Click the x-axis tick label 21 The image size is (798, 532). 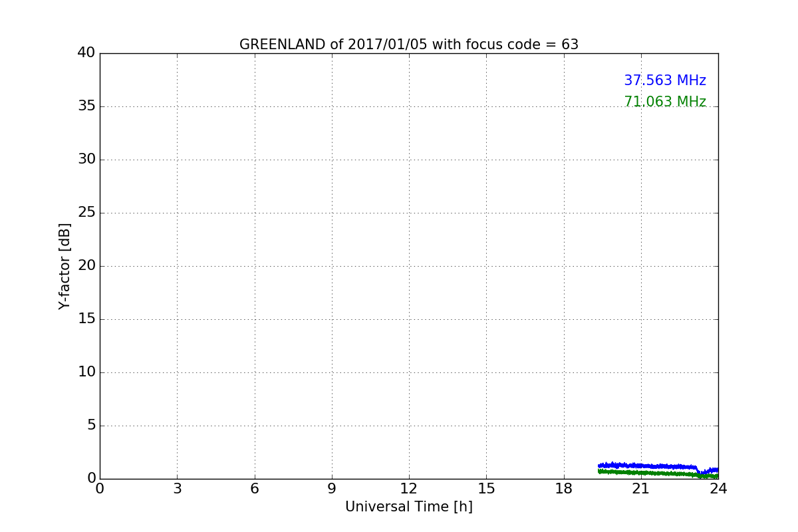[x=641, y=489]
